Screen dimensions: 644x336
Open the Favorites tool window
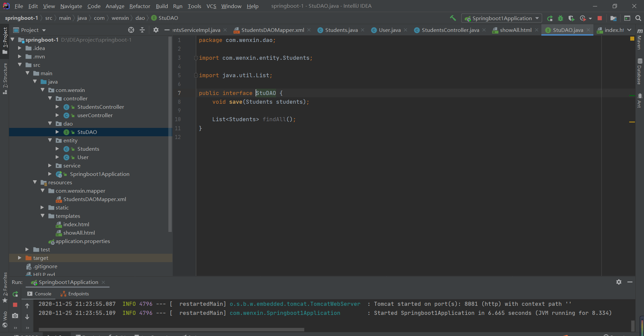point(5,287)
